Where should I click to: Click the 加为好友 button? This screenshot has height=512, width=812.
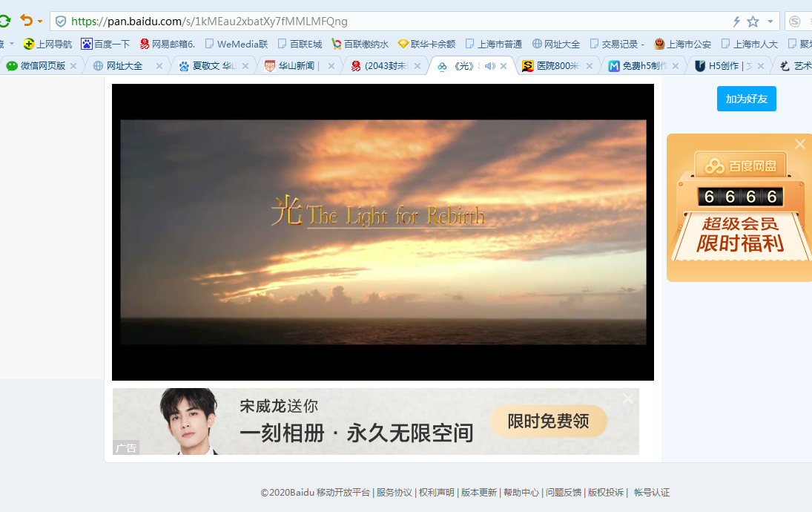pos(746,99)
